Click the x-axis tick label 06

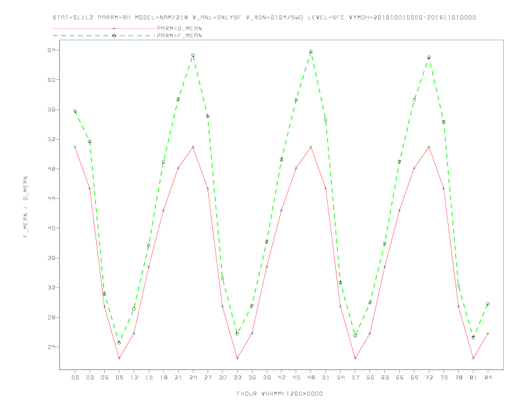[x=105, y=377]
